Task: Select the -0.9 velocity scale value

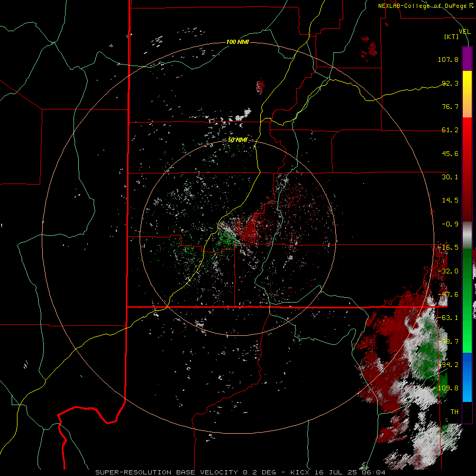Action: coord(450,224)
